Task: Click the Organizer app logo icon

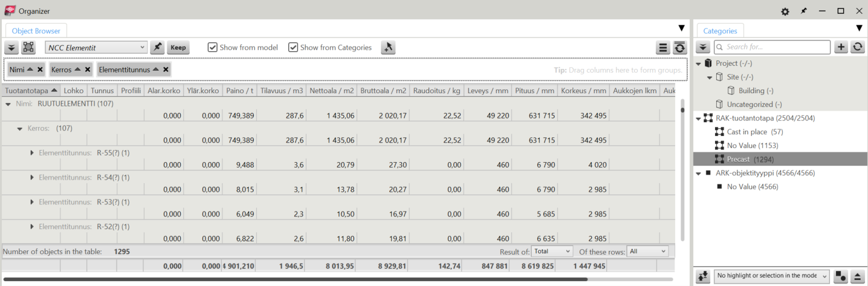Action: 10,11
